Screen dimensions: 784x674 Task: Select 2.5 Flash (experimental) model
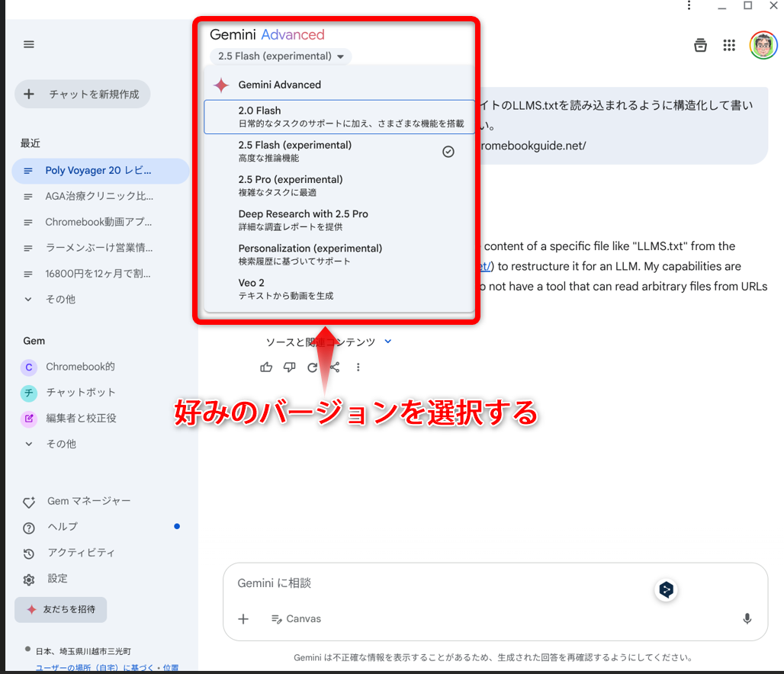pyautogui.click(x=339, y=152)
